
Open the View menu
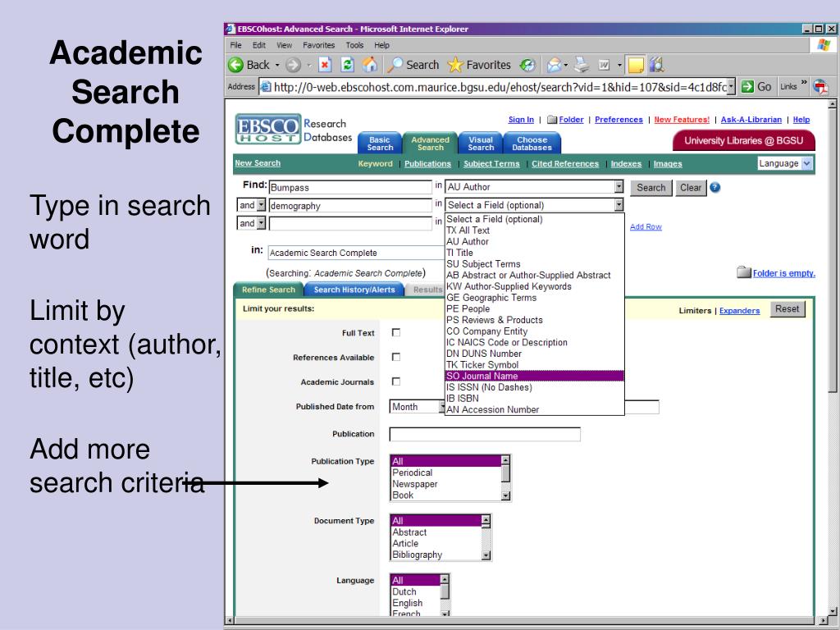(285, 45)
